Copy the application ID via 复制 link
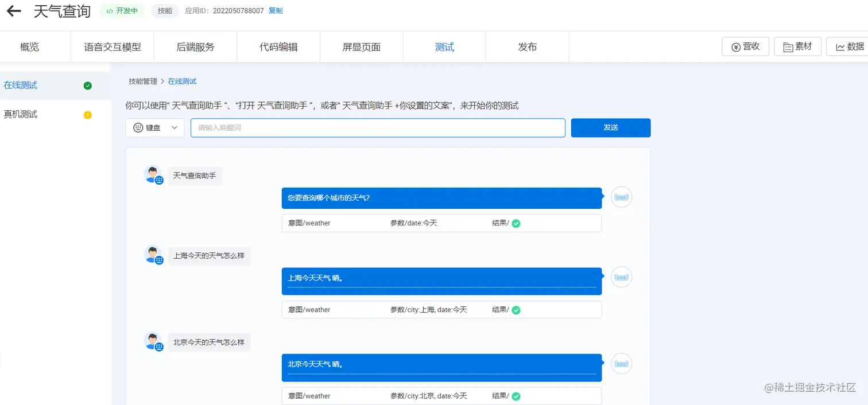Screen dimensions: 868x405 point(274,10)
